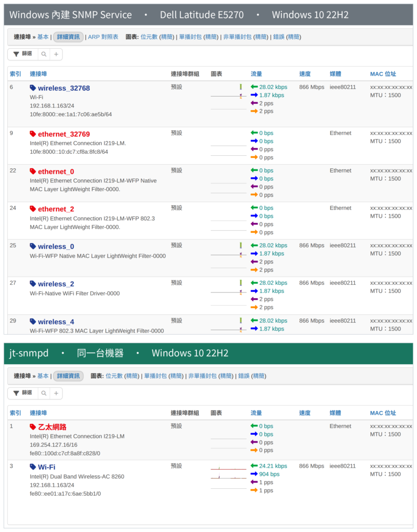Open the wireless_32768 traffic mini graph
Image resolution: width=417 pixels, height=532 pixels.
pos(228,91)
